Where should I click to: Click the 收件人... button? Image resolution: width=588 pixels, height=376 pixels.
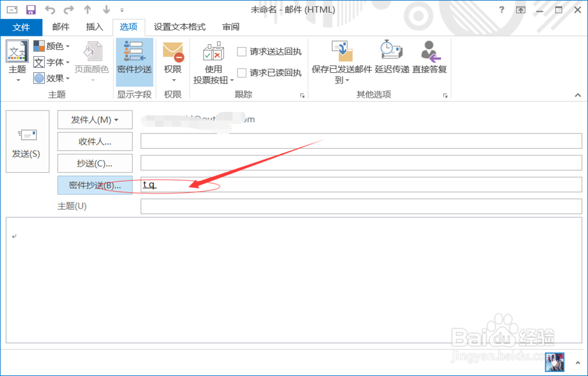tap(95, 142)
